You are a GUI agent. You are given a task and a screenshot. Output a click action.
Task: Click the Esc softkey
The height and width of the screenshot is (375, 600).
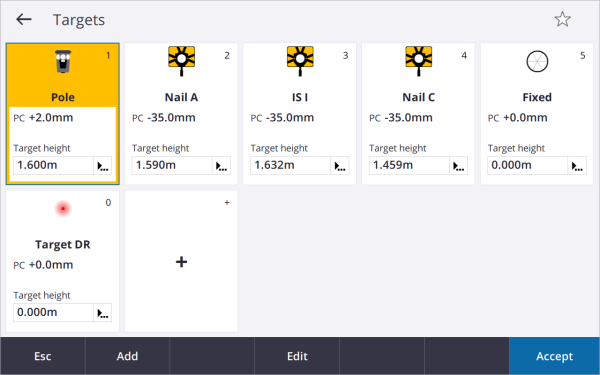click(x=42, y=356)
